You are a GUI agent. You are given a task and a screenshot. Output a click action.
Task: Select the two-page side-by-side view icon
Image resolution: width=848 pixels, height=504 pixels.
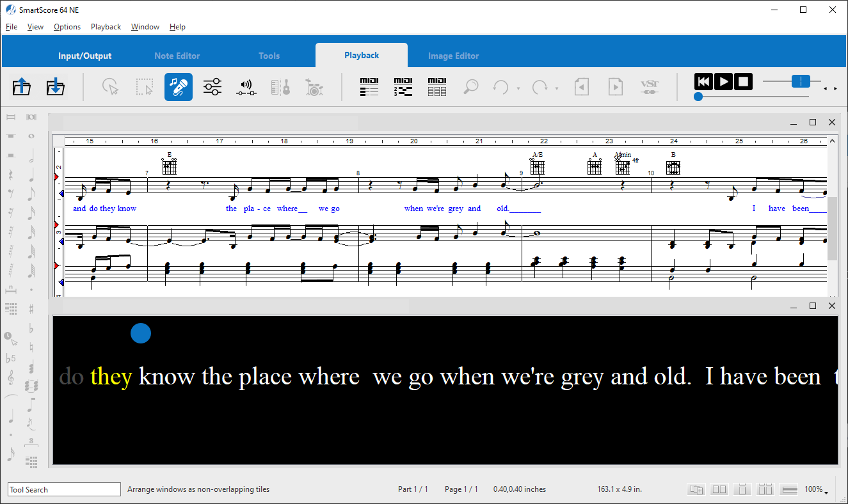coord(719,489)
